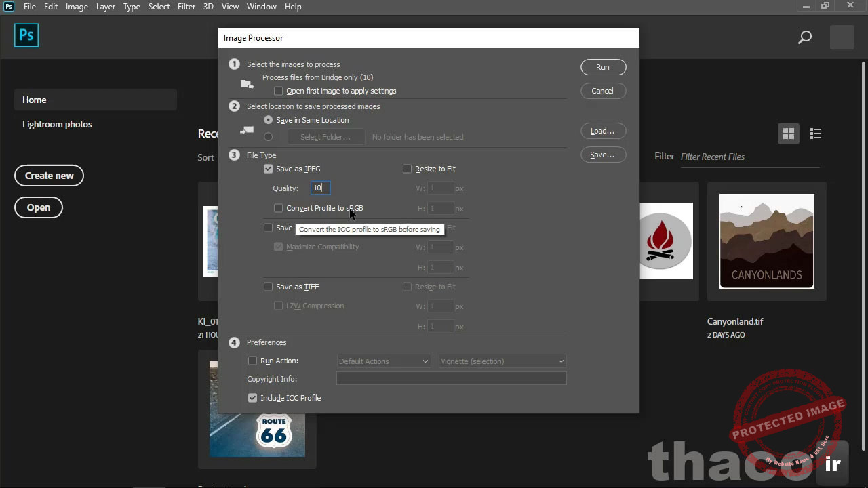Open the Sort dropdown
Screen dimensions: 868x488
coord(205,157)
